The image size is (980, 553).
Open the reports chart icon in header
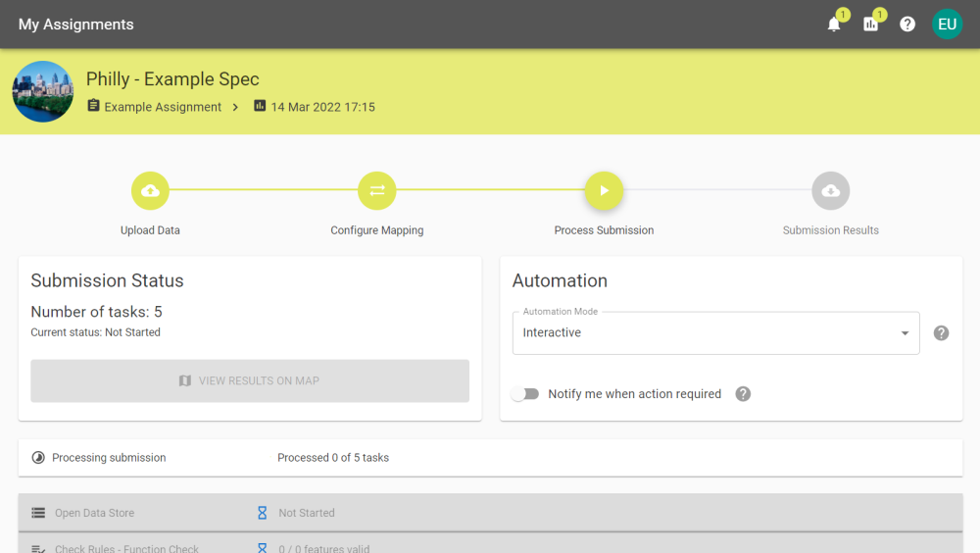[x=870, y=25]
